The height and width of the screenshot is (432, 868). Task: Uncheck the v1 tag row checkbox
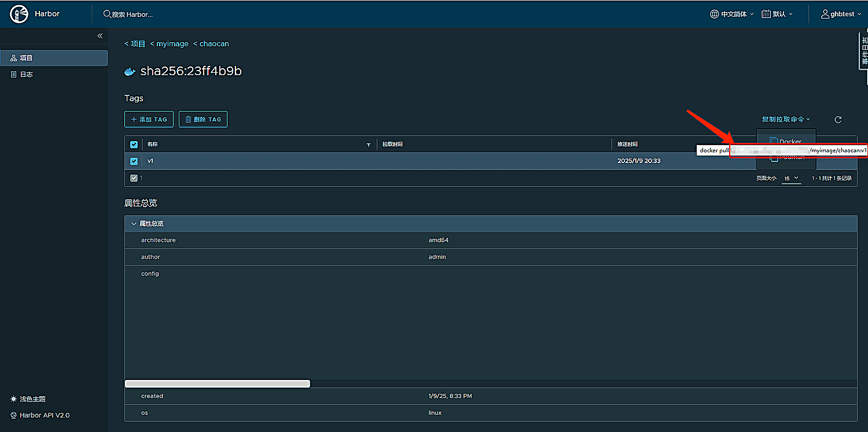point(134,161)
